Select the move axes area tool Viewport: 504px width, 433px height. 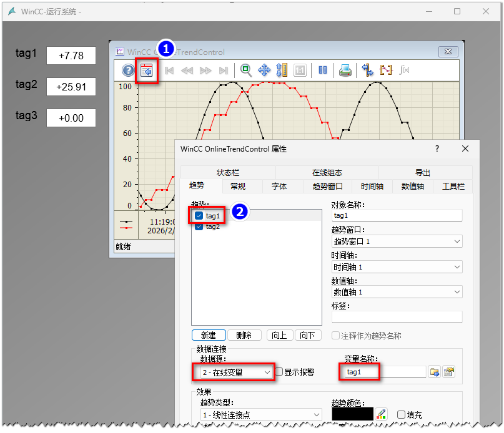tap(264, 71)
